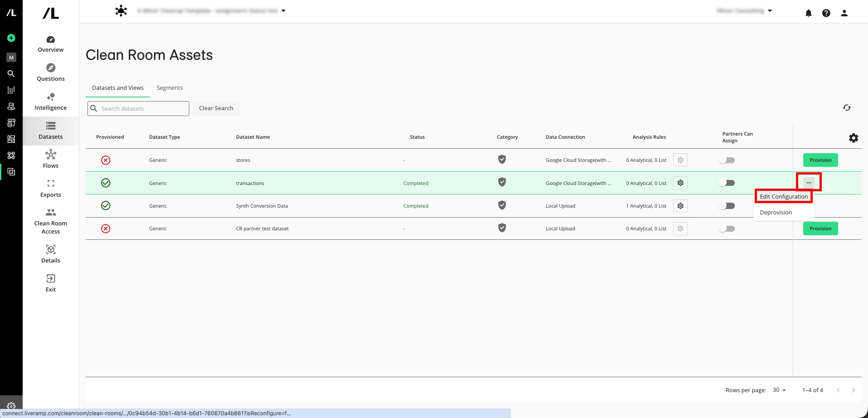Open analysis rules gear for transactions

[x=680, y=183]
